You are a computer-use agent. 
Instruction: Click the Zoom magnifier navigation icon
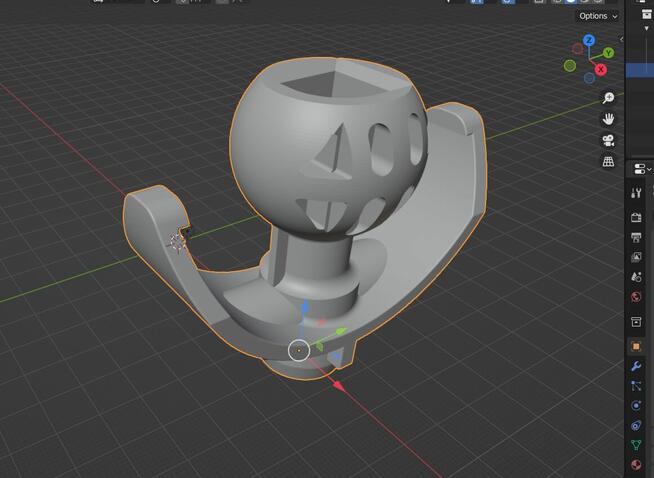tap(608, 98)
